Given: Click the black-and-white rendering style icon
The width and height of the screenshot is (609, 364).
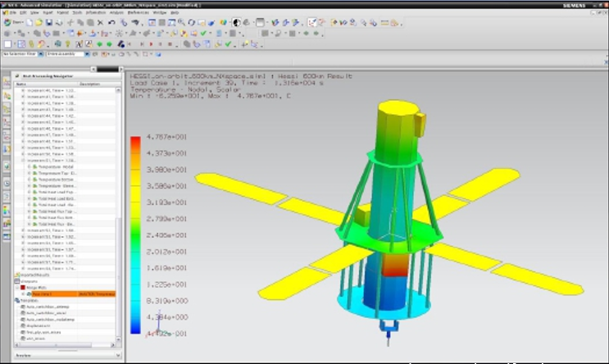Looking at the screenshot, I should click(x=237, y=23).
